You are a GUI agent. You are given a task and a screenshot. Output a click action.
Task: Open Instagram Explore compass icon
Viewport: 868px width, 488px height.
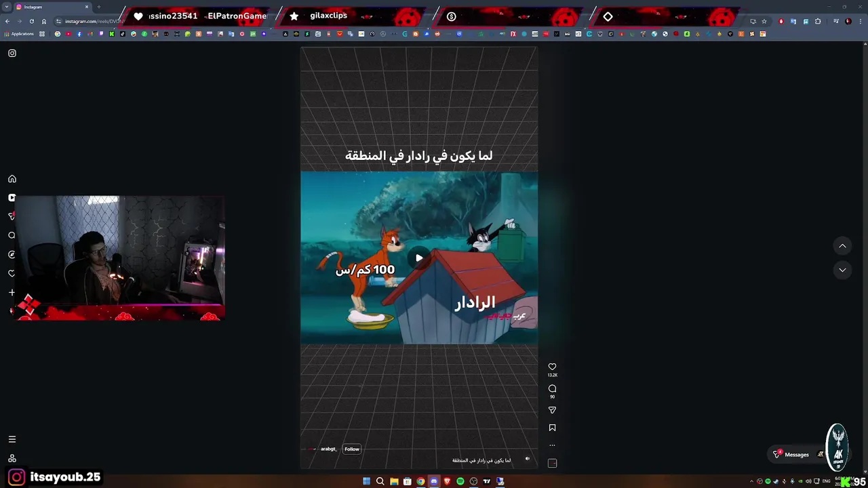[x=12, y=254]
